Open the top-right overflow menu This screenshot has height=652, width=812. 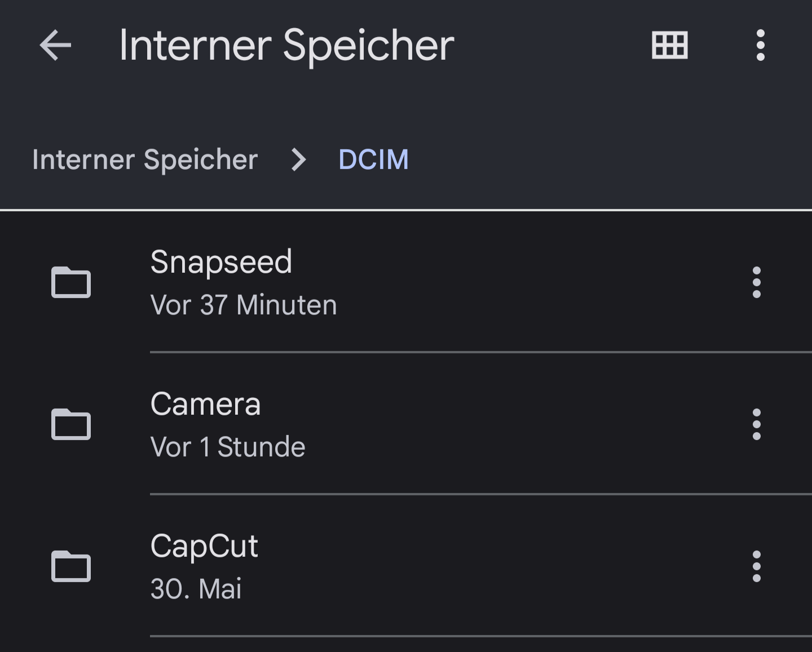760,45
